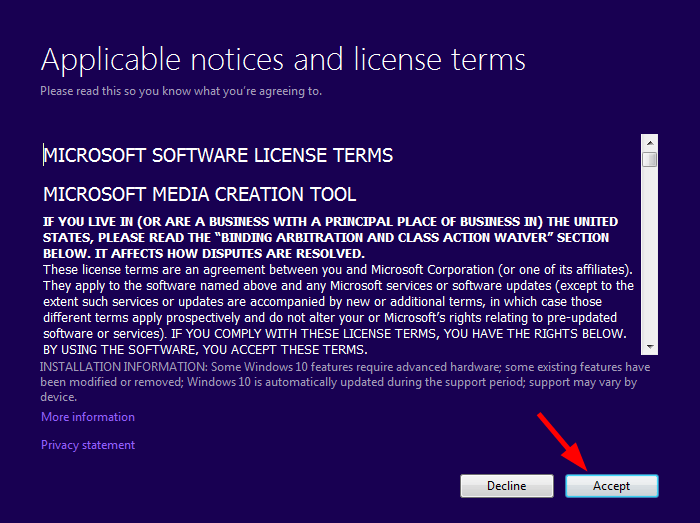Click the license text scrollbar thumb
Screen dimensions: 700x523
tap(650, 159)
